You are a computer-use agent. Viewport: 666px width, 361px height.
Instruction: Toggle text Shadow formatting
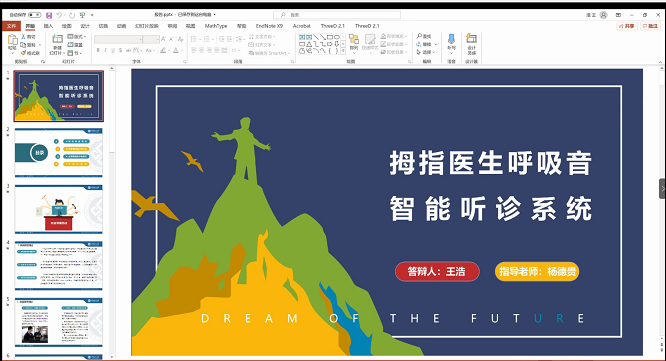pyautogui.click(x=121, y=50)
